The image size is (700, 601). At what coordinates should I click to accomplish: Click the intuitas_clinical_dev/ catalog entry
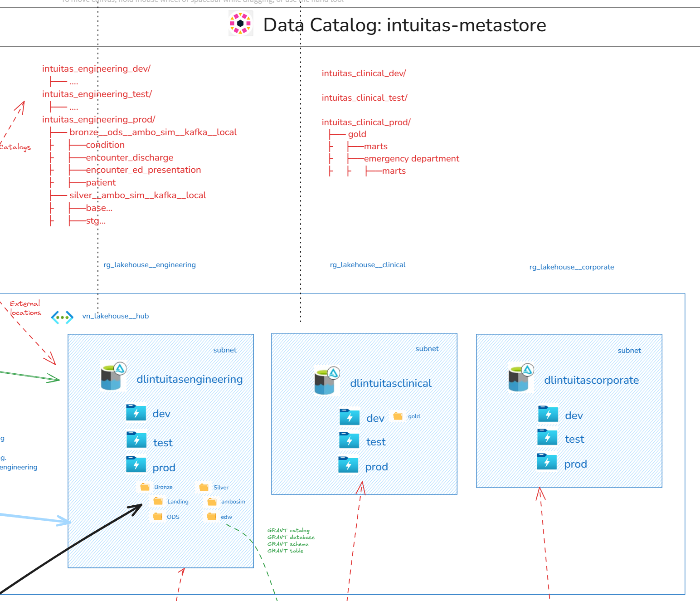[x=364, y=73]
